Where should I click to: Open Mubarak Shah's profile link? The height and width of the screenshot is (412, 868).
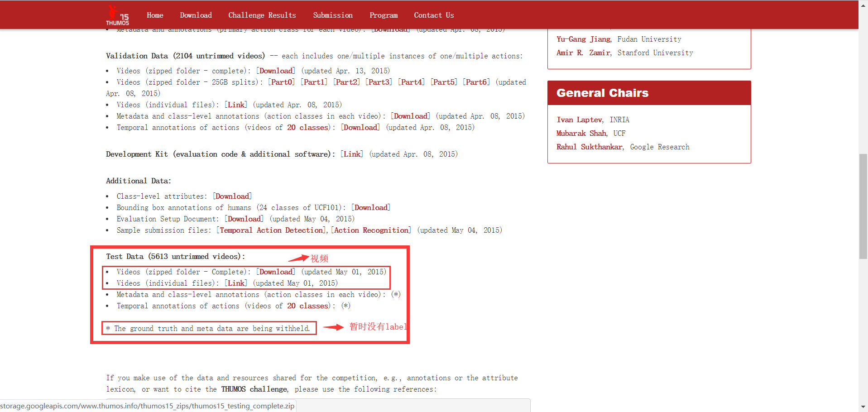pyautogui.click(x=582, y=134)
